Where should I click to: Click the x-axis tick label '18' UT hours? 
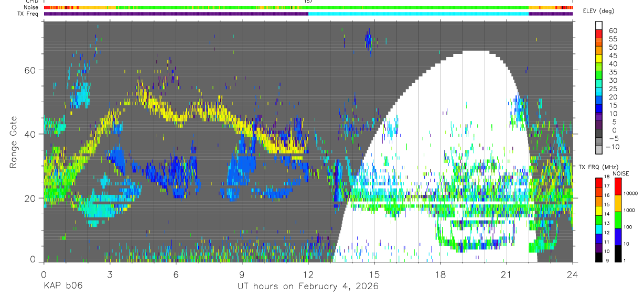441,274
